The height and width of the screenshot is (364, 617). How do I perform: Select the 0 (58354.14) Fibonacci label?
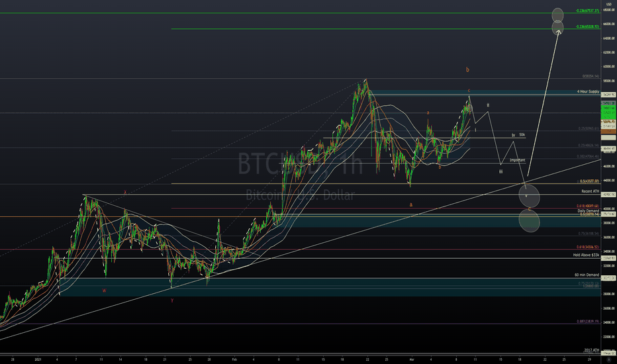(x=591, y=76)
